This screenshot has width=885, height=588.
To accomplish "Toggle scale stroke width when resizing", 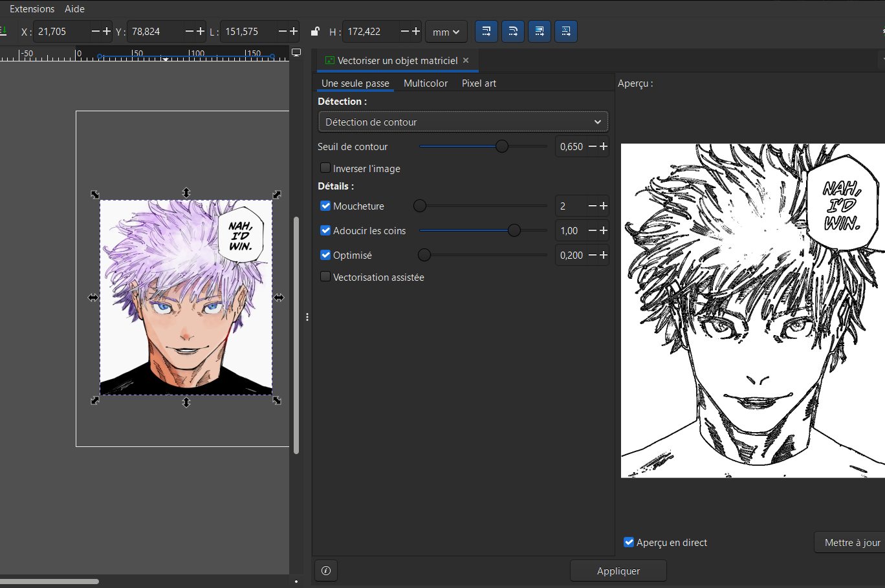I will [486, 31].
